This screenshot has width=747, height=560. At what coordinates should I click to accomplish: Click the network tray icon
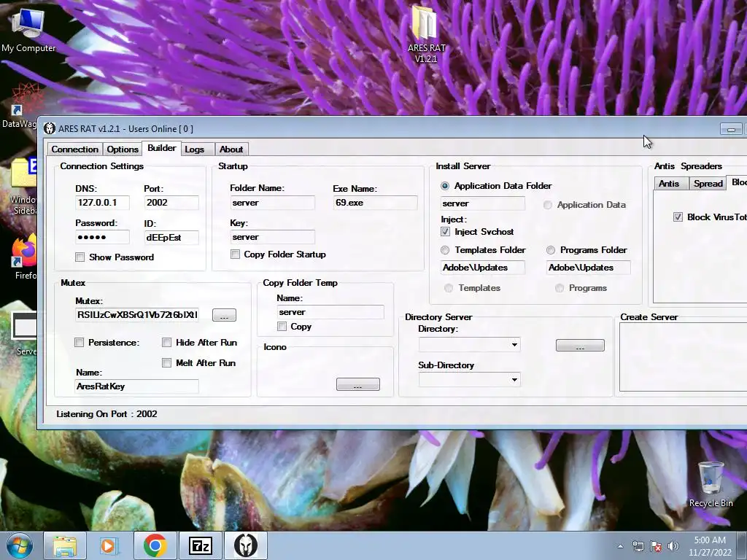(x=638, y=546)
